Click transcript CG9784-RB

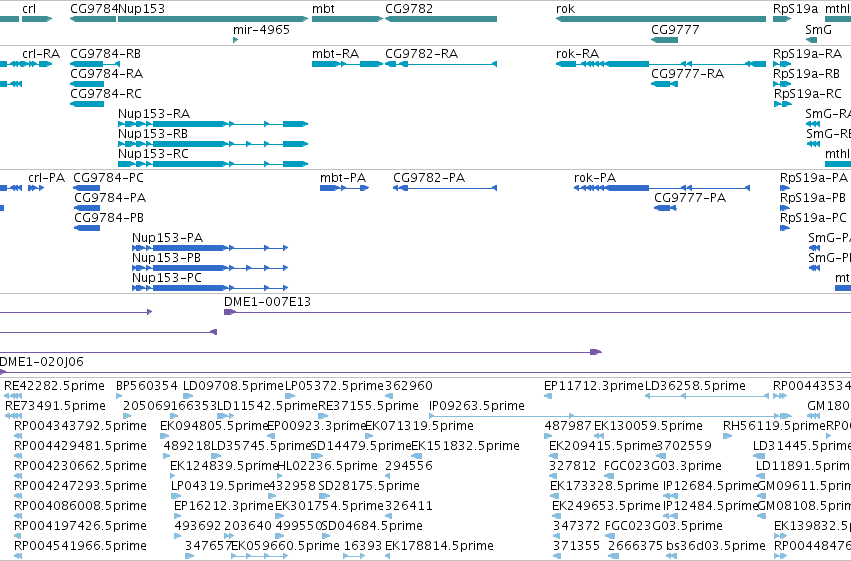pyautogui.click(x=95, y=64)
